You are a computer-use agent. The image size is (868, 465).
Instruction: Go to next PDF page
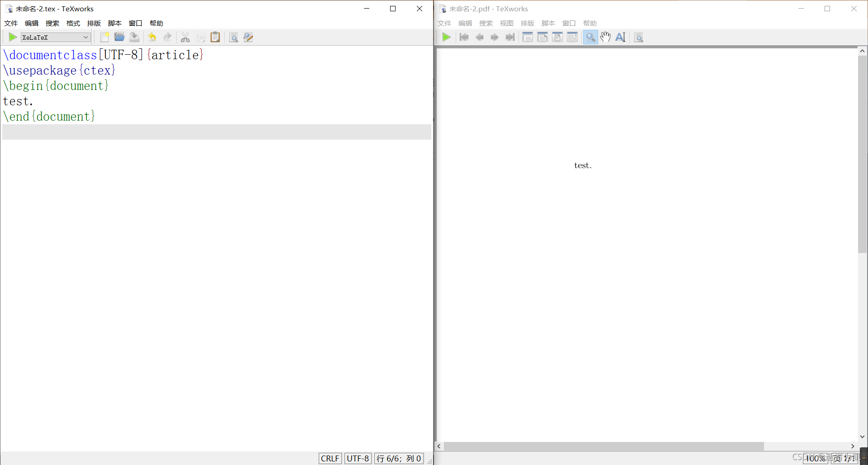pos(495,37)
